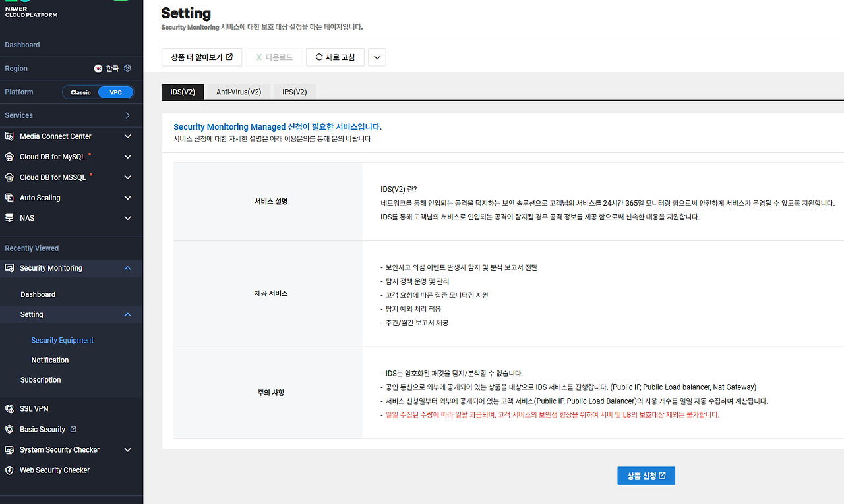Screen dimensions: 844x504
Task: Click the Excel icon in 다운로드 button
Action: (x=259, y=57)
